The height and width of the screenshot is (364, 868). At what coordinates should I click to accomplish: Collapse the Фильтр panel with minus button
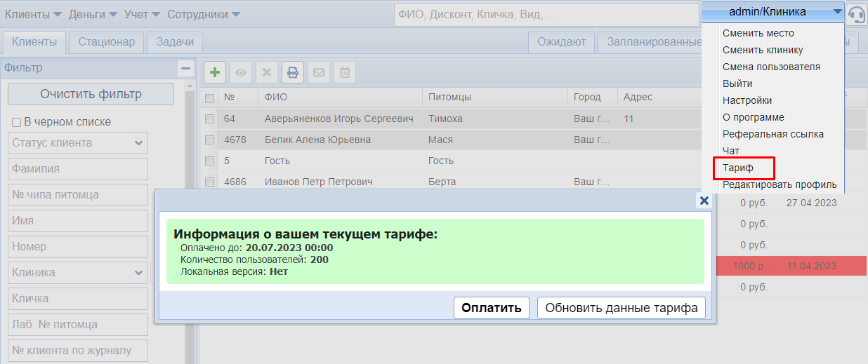(185, 68)
